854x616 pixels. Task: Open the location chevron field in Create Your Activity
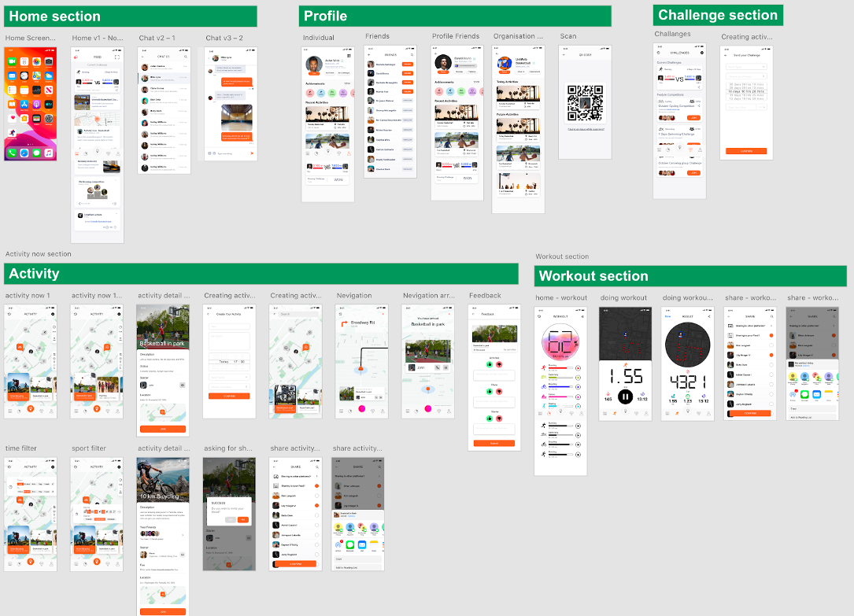[229, 387]
